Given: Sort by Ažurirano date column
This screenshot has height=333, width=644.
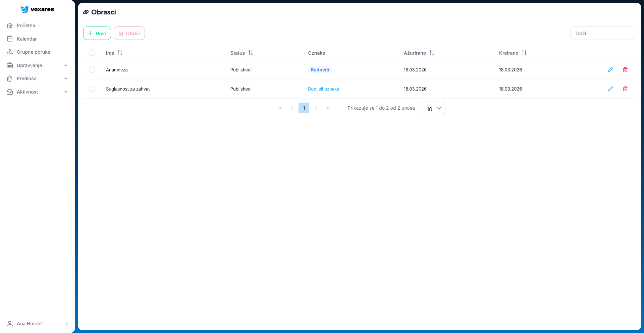Looking at the screenshot, I should point(432,53).
